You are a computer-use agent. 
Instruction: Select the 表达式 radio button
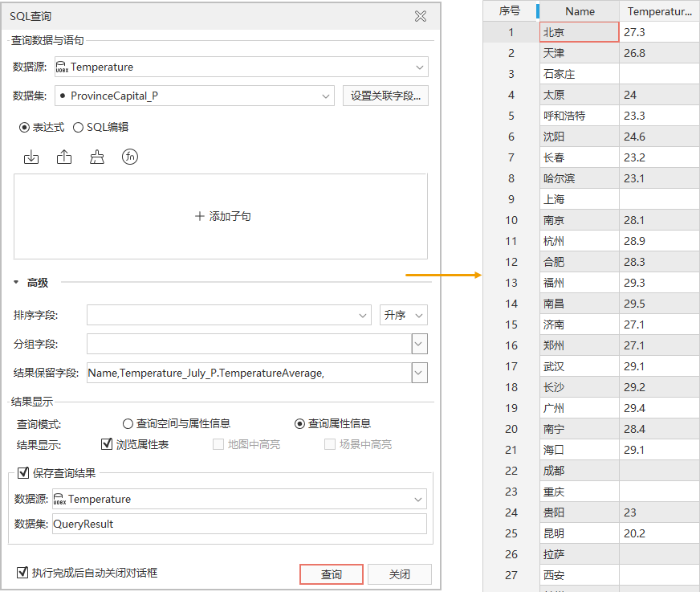tap(24, 127)
